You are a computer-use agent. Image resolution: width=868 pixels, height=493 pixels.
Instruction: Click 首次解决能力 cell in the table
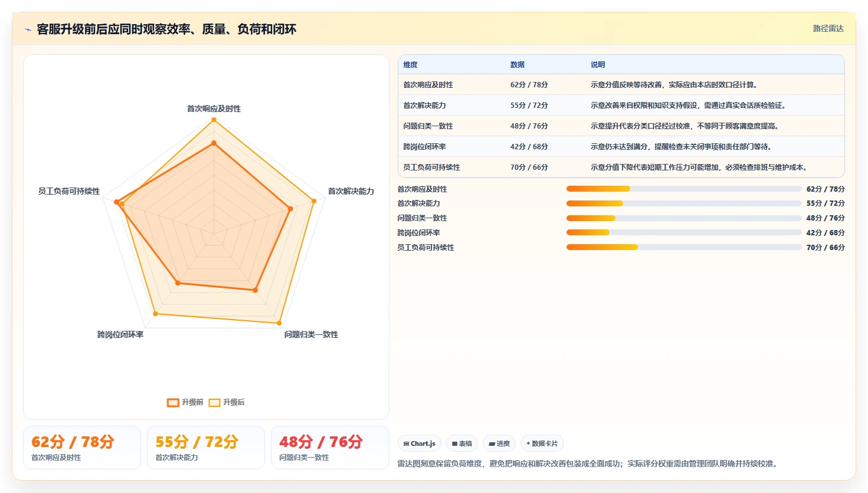point(424,106)
